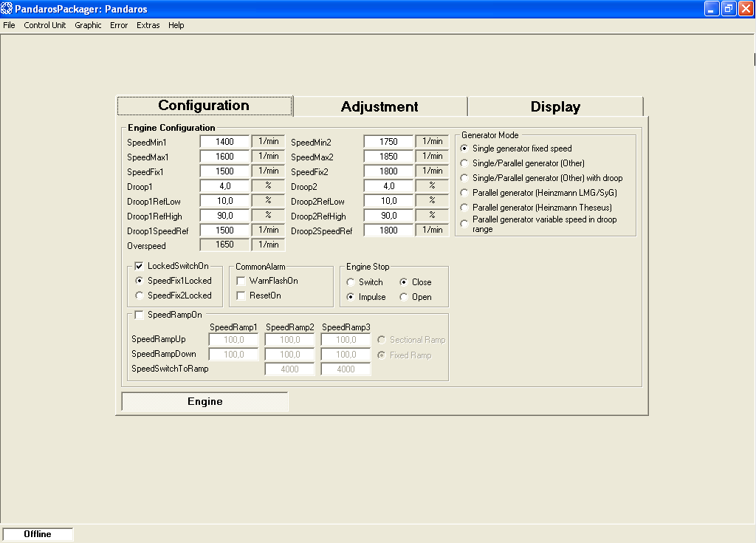
Task: Click the SpeedMin1 value field
Action: tap(224, 141)
